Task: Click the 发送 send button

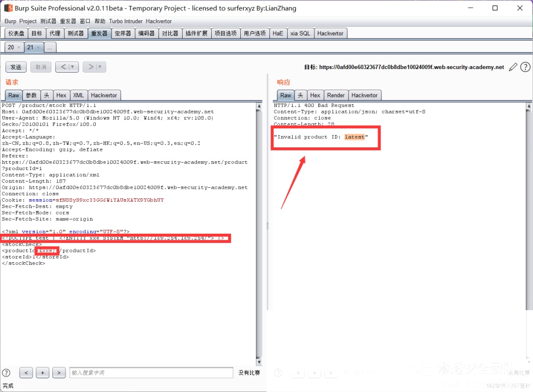Action: click(16, 67)
